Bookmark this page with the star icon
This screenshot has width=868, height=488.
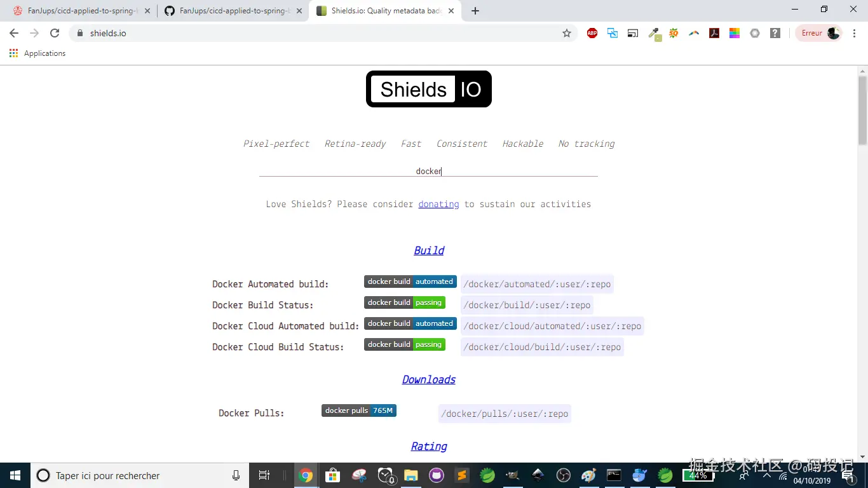coord(567,33)
